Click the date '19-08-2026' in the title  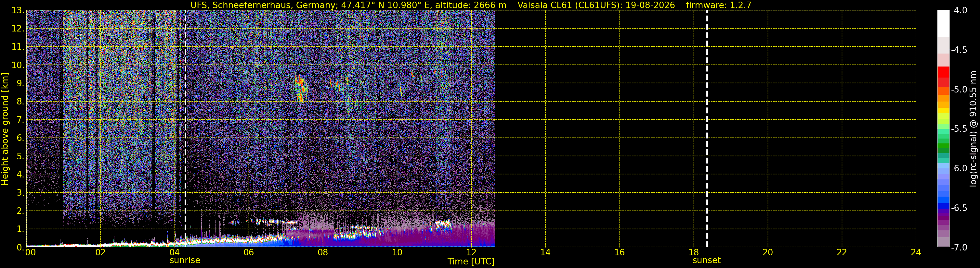point(650,5)
